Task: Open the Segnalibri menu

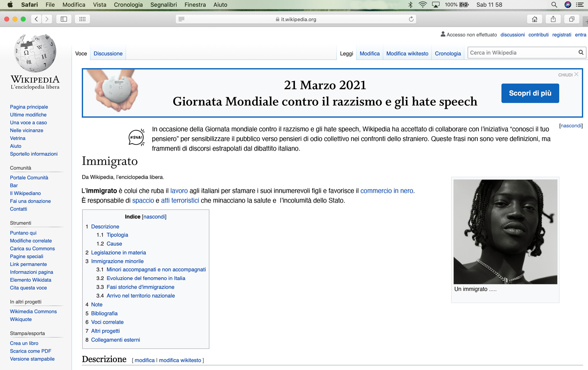Action: click(x=163, y=4)
